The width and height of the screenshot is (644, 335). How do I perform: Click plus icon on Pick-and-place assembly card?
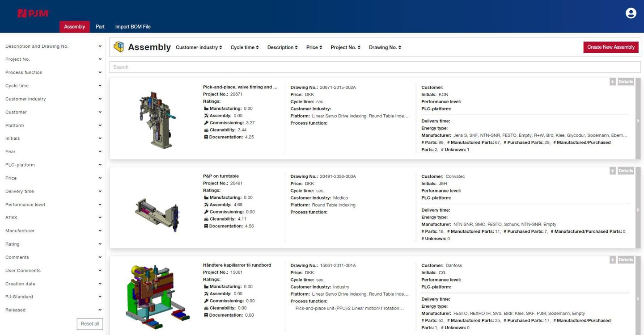(613, 82)
